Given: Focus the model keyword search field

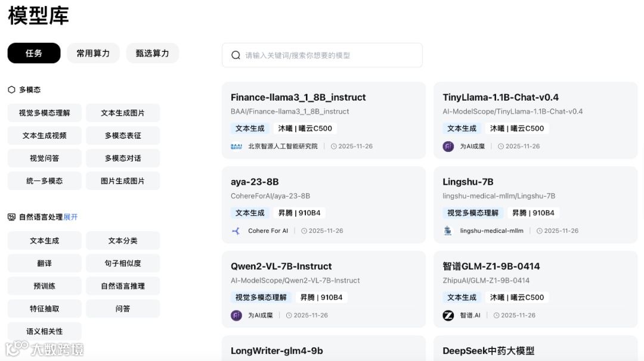Looking at the screenshot, I should click(322, 55).
